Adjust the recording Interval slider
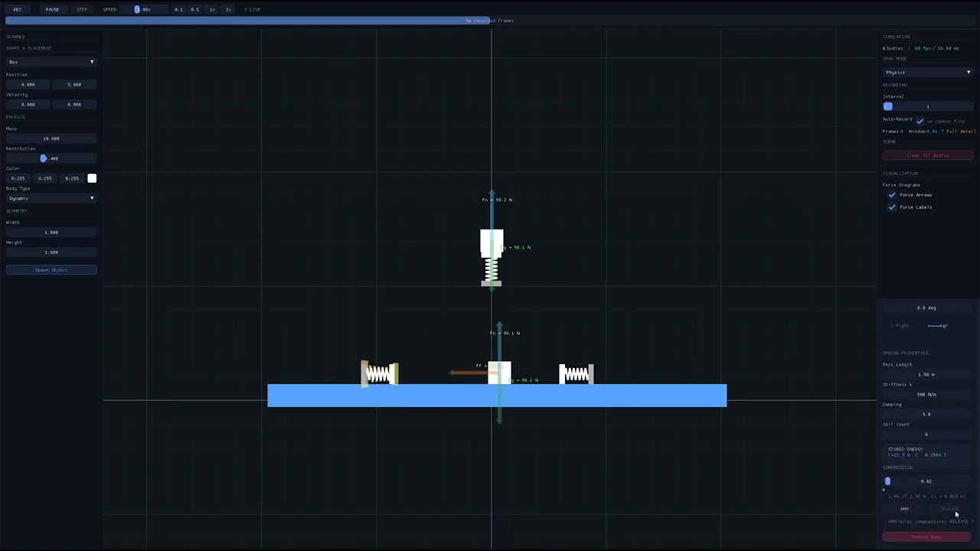 click(x=928, y=106)
